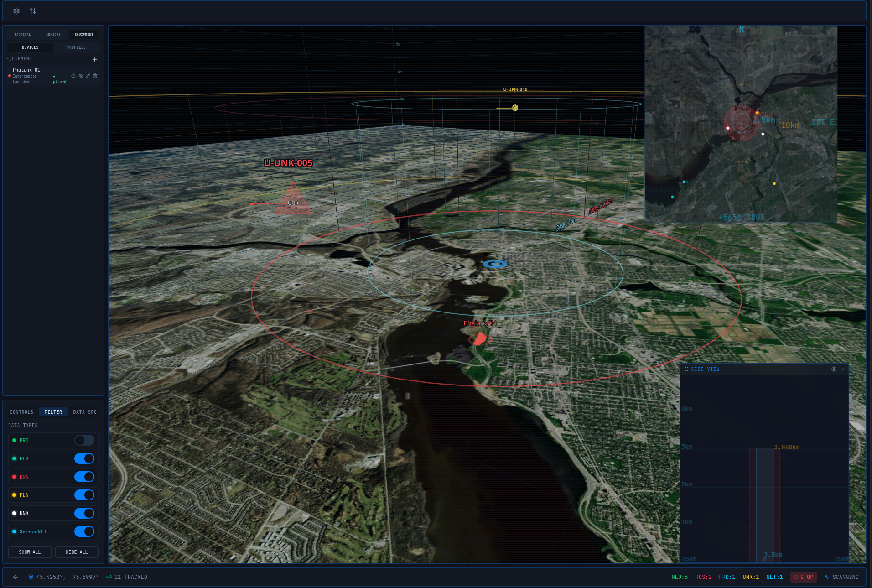Image resolution: width=872 pixels, height=588 pixels.
Task: Disable FLK data type toggle
Action: (x=84, y=458)
